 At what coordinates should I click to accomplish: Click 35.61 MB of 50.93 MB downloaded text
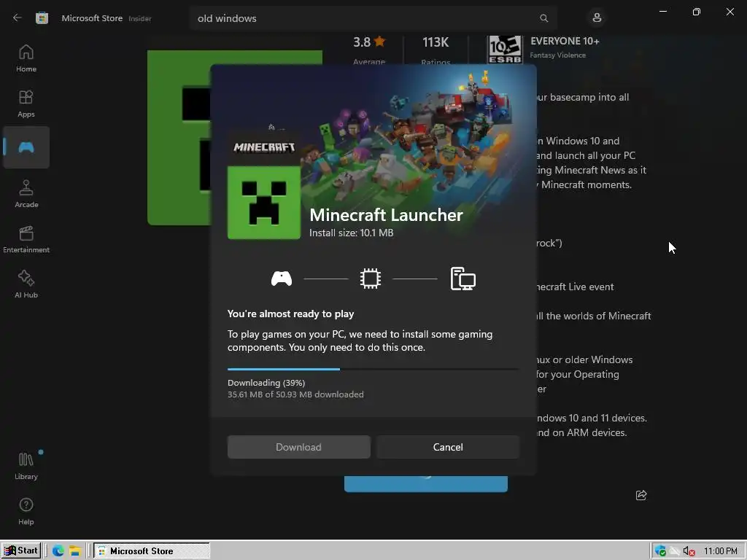coord(295,394)
